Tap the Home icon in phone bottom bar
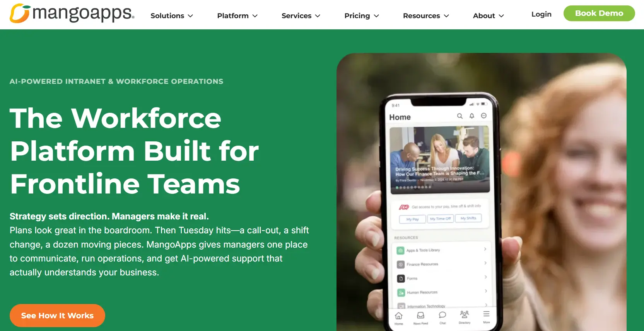 (398, 316)
